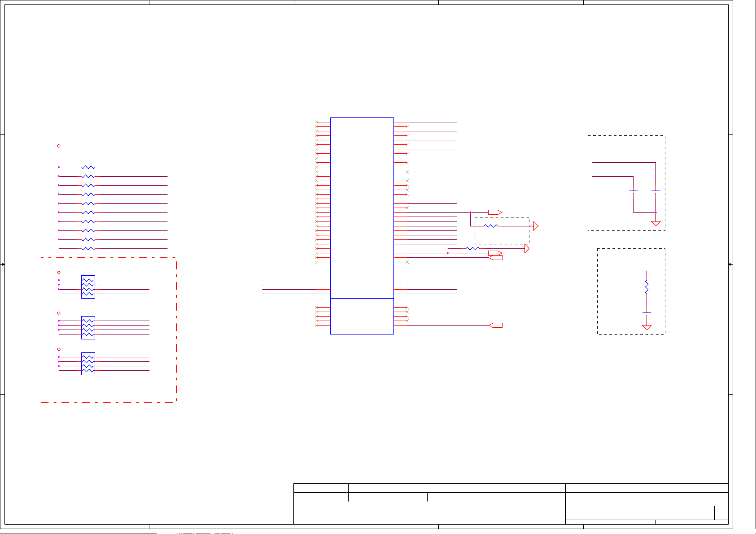756x534 pixels.
Task: Click the ground symbol below the two parallel capacitors
Action: [655, 223]
